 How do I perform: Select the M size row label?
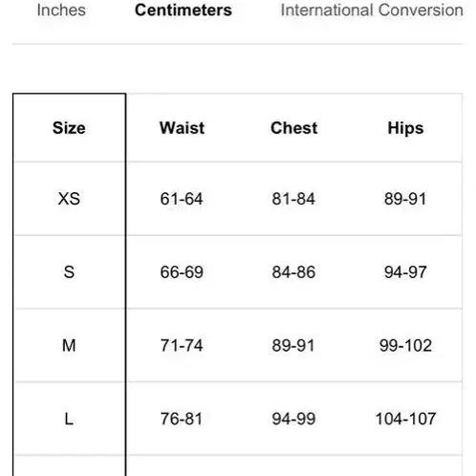(69, 345)
